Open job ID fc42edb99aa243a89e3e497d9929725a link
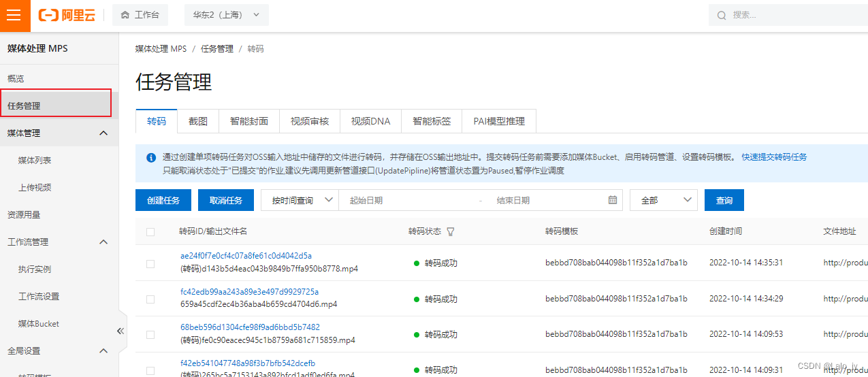The image size is (868, 377). click(249, 291)
